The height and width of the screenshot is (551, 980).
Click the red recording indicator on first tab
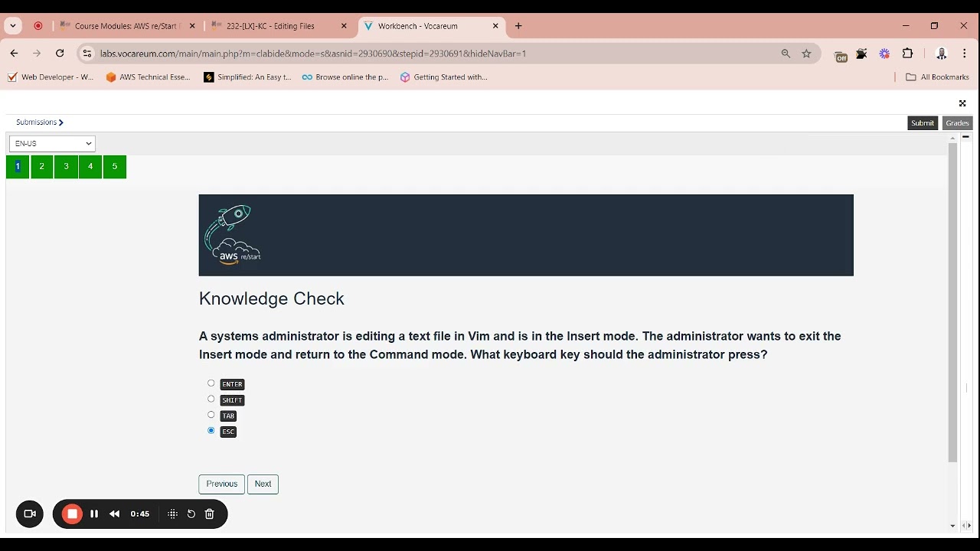pos(38,26)
